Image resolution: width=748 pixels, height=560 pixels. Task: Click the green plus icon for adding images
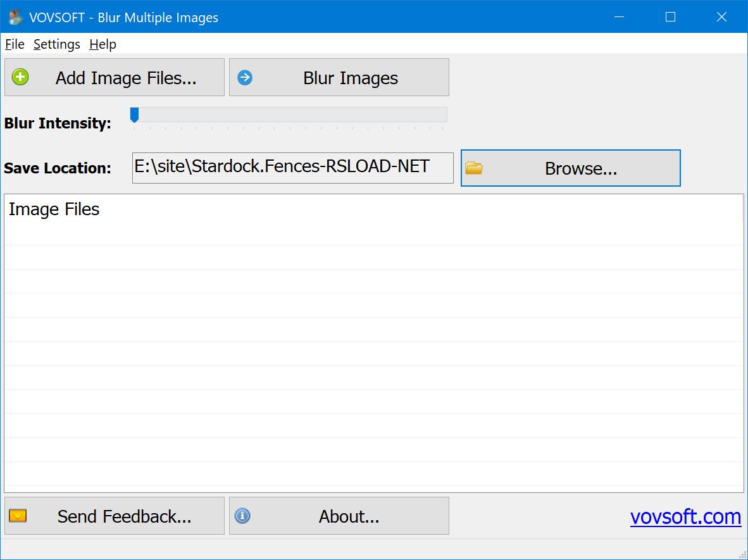[x=20, y=77]
